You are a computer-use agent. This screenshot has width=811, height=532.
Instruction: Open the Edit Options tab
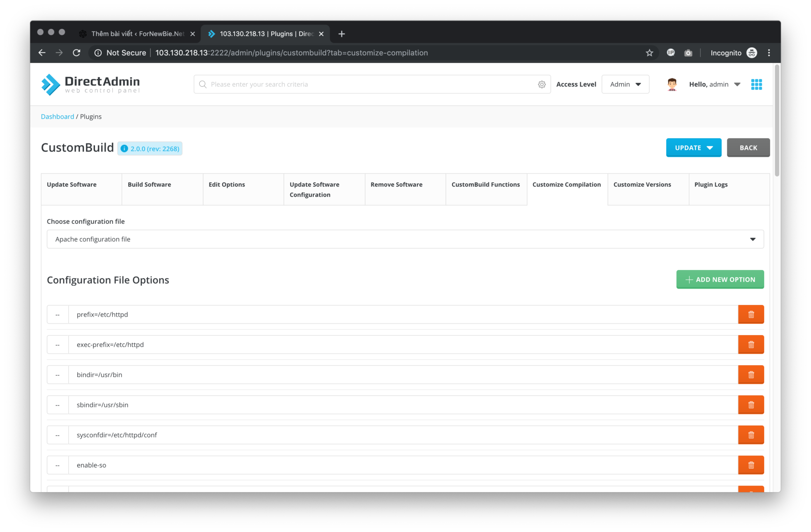tap(243, 189)
